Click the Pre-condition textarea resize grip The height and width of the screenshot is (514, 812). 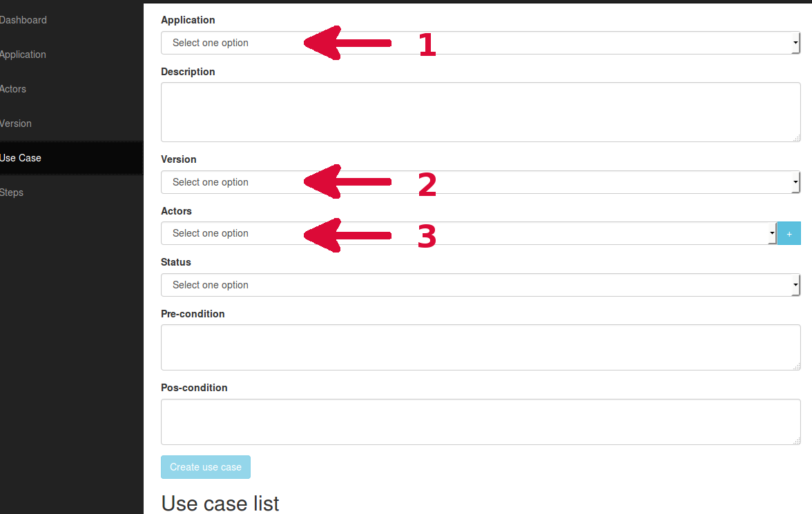797,366
